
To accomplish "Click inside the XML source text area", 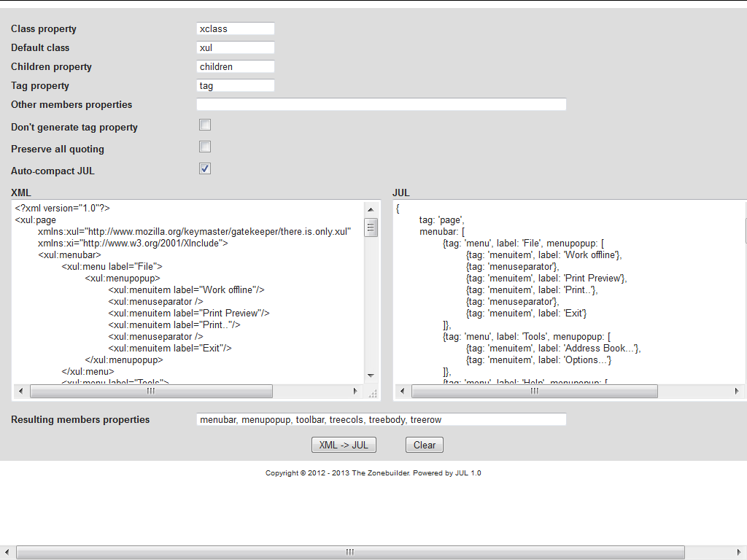I will 182,292.
